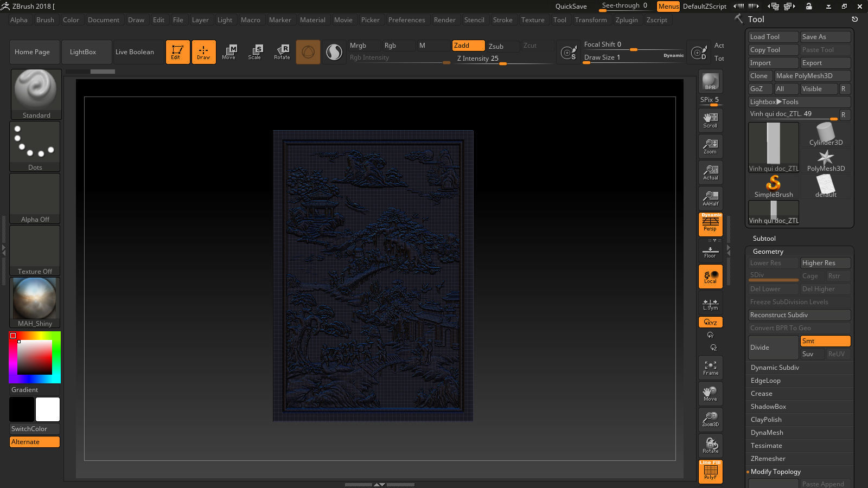This screenshot has height=488, width=868.
Task: Expand the Crease section
Action: 761,394
